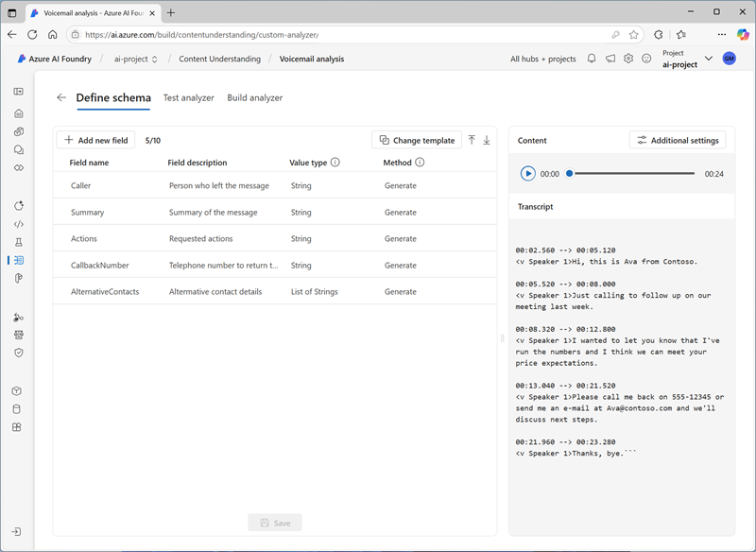Image resolution: width=756 pixels, height=552 pixels.
Task: Open notifications bell in Azure header
Action: [x=592, y=59]
